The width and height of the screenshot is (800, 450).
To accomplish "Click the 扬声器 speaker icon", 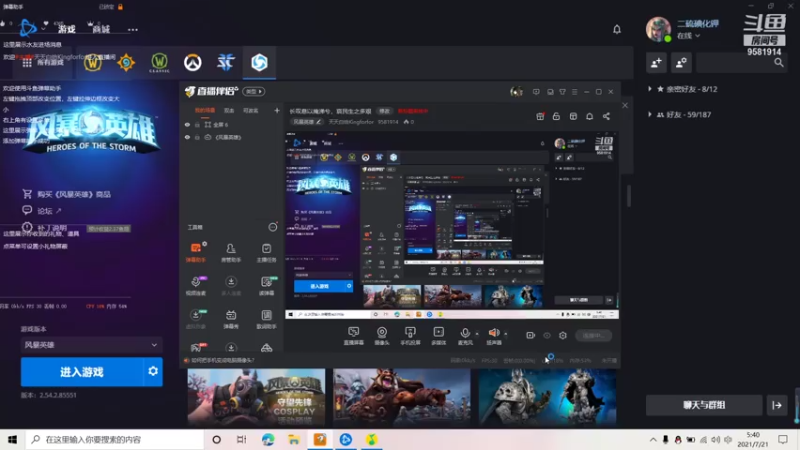I will click(493, 333).
